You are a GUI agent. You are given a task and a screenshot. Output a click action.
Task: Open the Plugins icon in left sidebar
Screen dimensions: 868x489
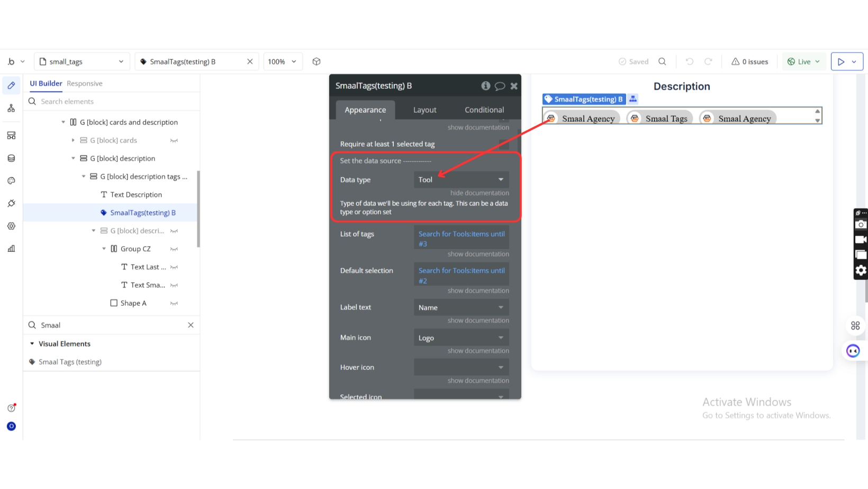pyautogui.click(x=11, y=203)
